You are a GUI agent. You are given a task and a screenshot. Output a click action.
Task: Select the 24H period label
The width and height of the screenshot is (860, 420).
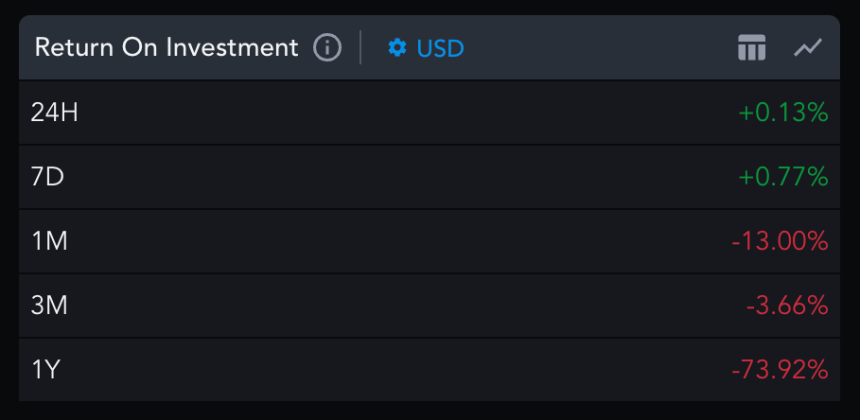[54, 113]
